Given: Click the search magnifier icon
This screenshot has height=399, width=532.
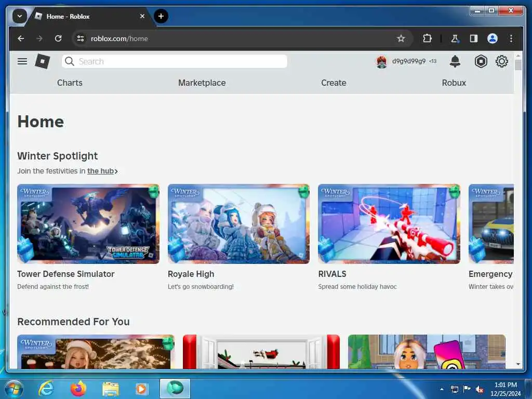Looking at the screenshot, I should pyautogui.click(x=70, y=61).
